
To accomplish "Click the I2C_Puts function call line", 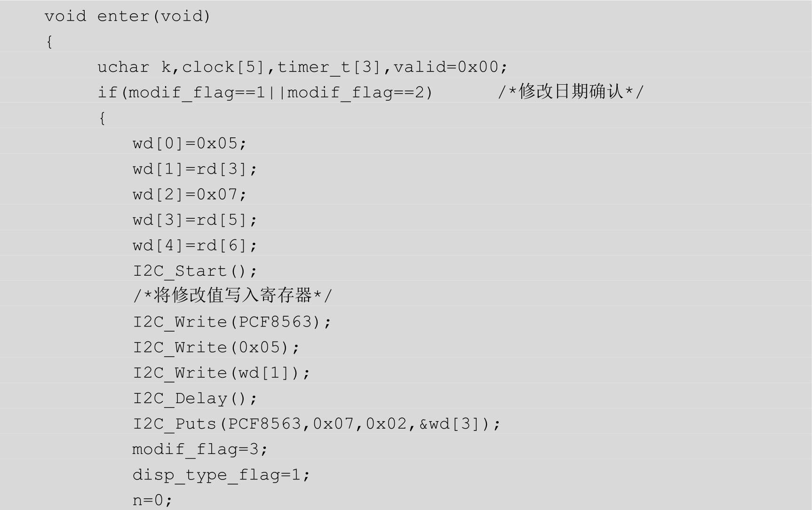I will 316,424.
